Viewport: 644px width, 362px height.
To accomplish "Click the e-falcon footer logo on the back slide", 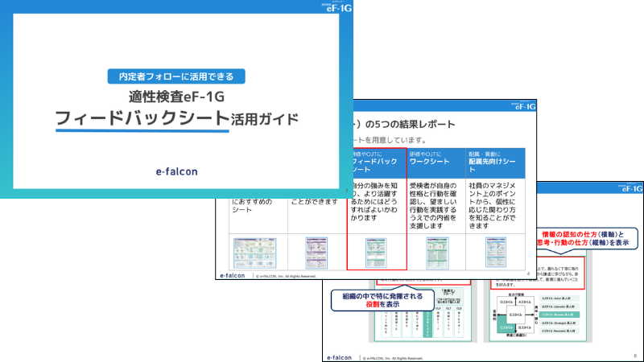I will 339,357.
